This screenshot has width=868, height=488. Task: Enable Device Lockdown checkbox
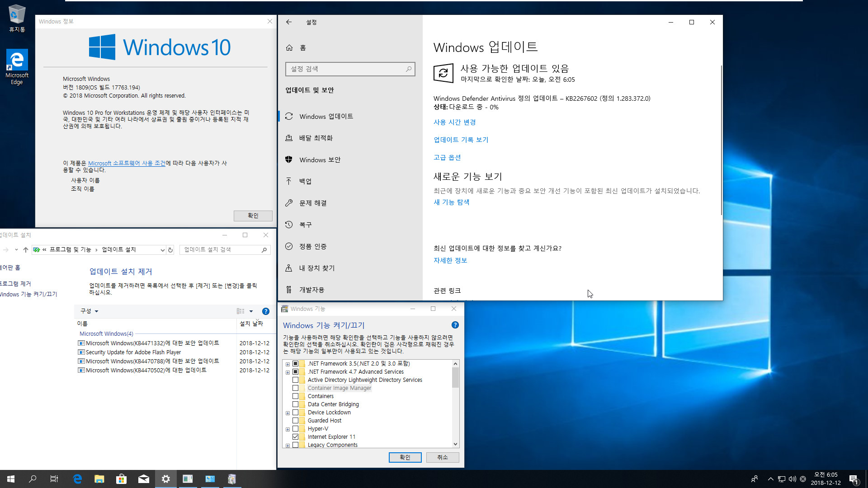coord(295,413)
